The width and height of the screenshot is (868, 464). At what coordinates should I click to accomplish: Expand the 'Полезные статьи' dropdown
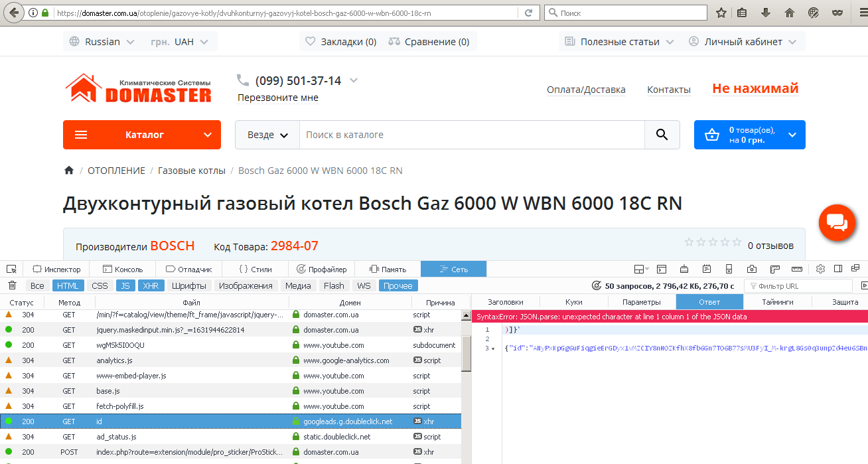(x=619, y=41)
